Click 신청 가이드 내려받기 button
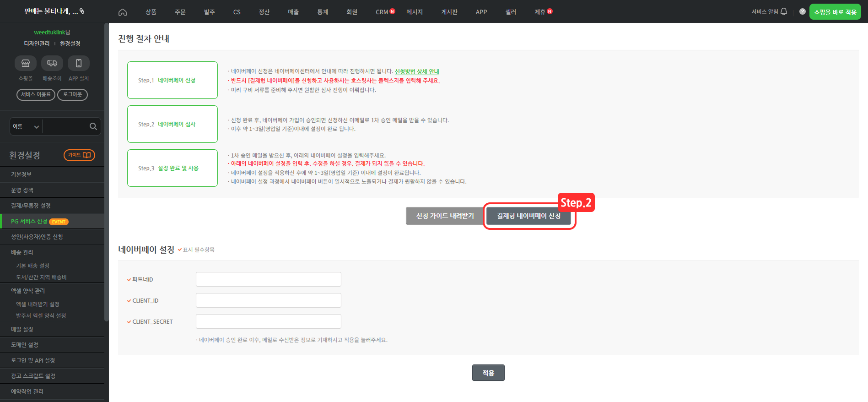 coord(445,216)
